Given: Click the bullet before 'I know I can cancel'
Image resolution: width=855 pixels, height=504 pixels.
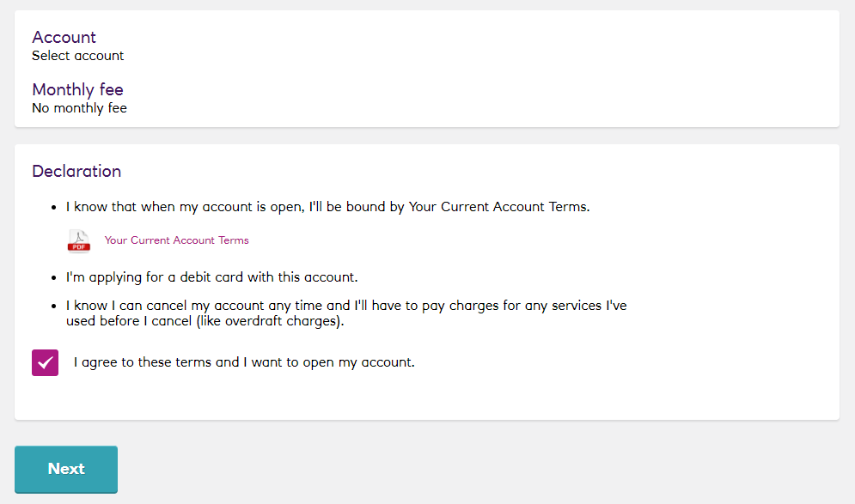Looking at the screenshot, I should [x=53, y=307].
